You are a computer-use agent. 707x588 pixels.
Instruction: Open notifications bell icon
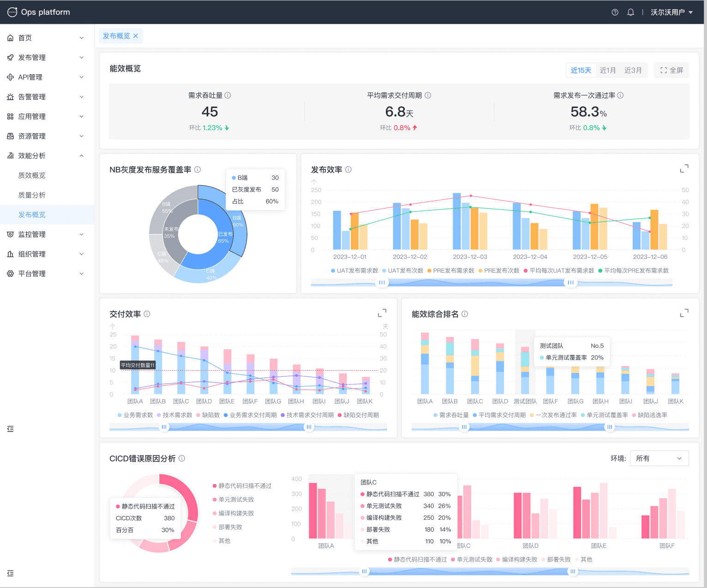[x=630, y=12]
